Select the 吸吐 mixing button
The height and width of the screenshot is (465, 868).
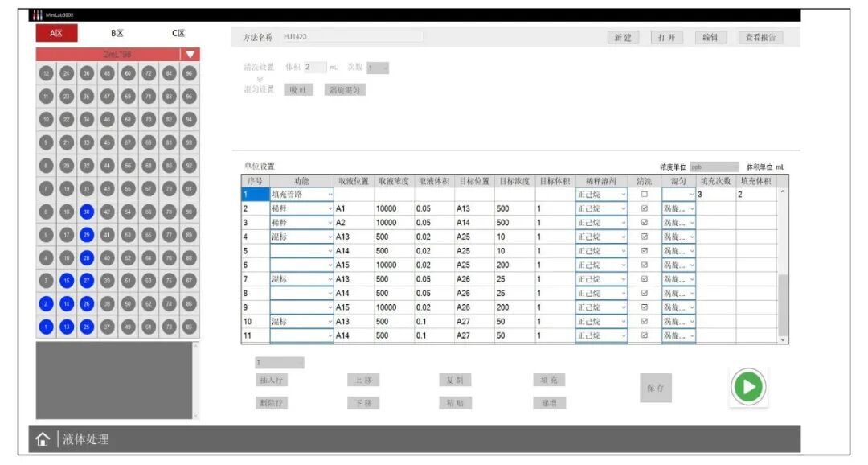pyautogui.click(x=299, y=90)
